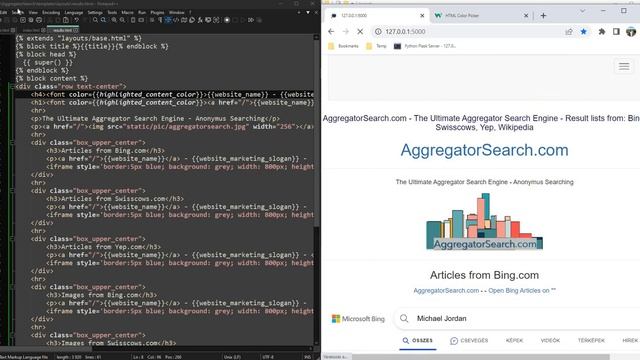Viewport: 640px width, 360px height.
Task: Click Save All icon in Notepad++ toolbar
Action: [15, 20]
